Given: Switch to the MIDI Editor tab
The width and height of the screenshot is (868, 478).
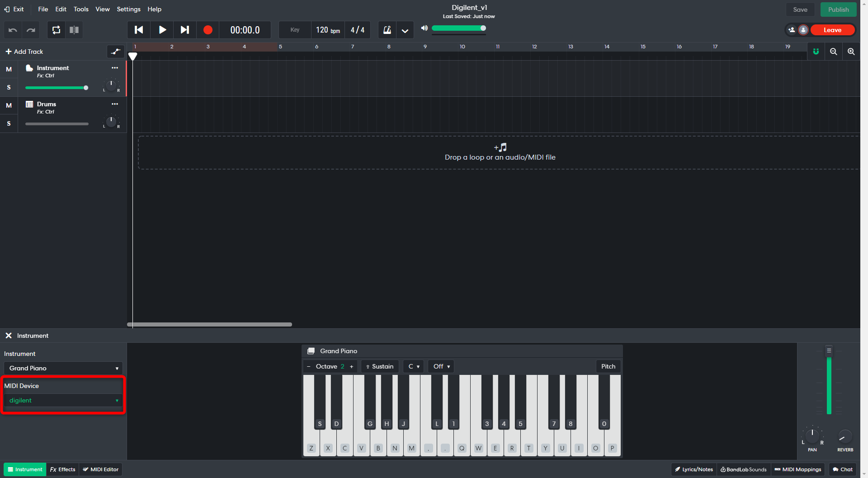Looking at the screenshot, I should point(100,469).
